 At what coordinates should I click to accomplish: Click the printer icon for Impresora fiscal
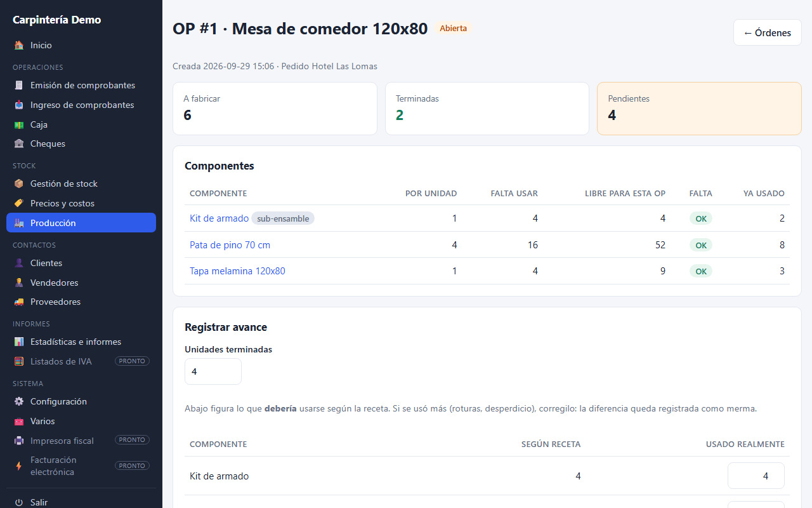coord(19,441)
